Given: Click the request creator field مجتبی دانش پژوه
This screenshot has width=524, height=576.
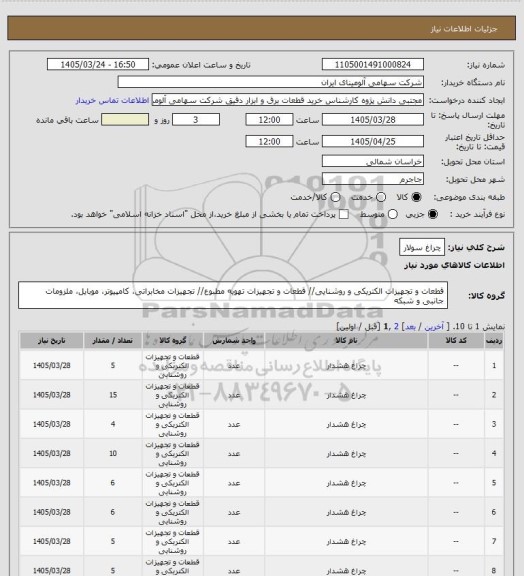Looking at the screenshot, I should pyautogui.click(x=288, y=100).
